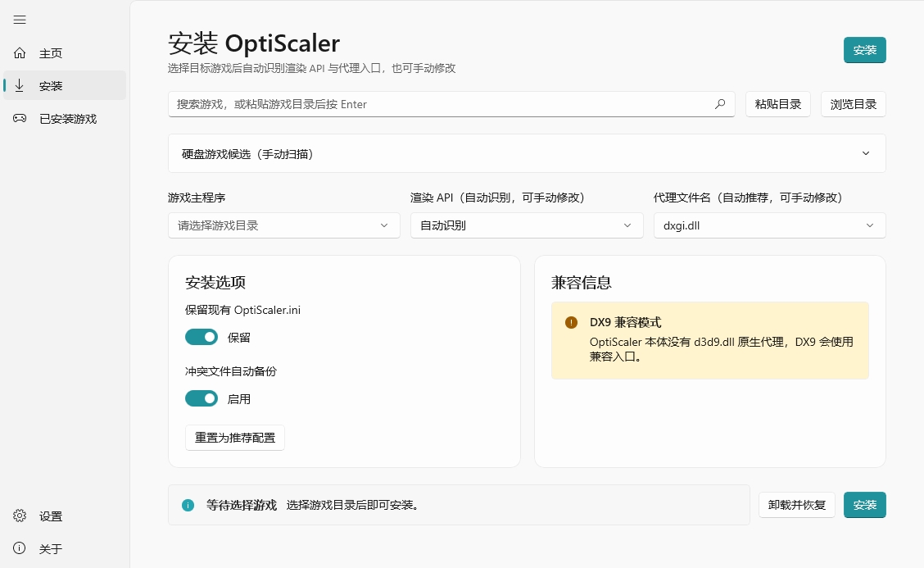The image size is (924, 568).
Task: Click the home icon in sidebar
Action: click(20, 53)
